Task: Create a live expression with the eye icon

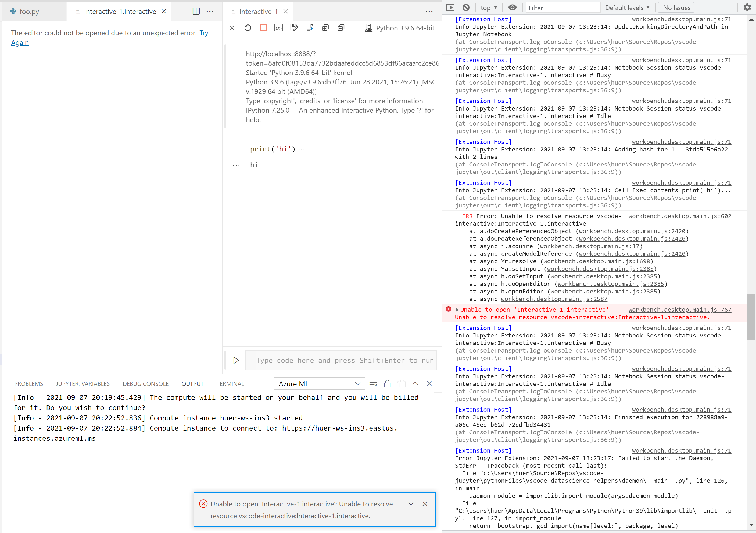Action: coord(512,7)
